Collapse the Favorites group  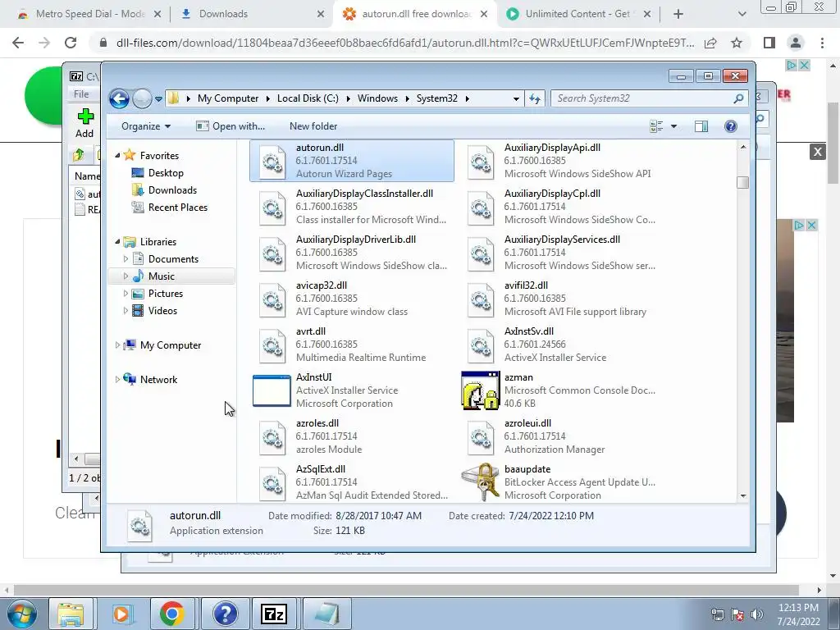117,155
